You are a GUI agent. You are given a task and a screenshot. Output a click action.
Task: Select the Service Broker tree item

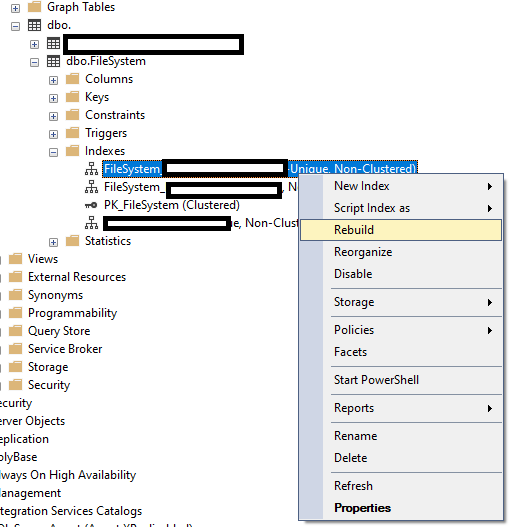(65, 349)
